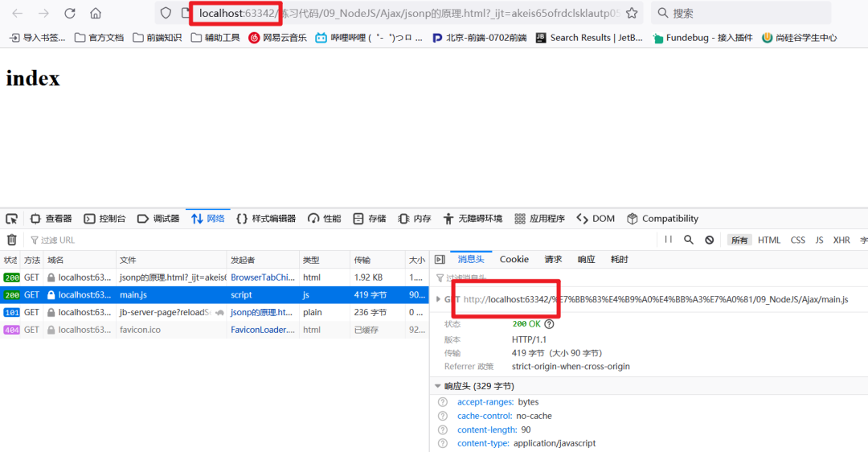The image size is (868, 452).
Task: Open the tracking protection shield icon
Action: click(x=166, y=14)
